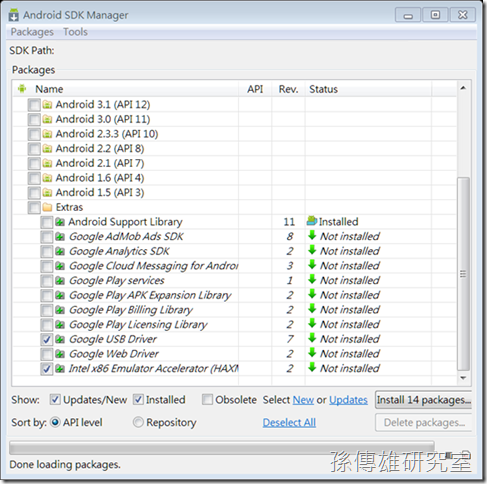Click package icon for Google Play Billing Library
The height and width of the screenshot is (484, 487).
pyautogui.click(x=60, y=310)
